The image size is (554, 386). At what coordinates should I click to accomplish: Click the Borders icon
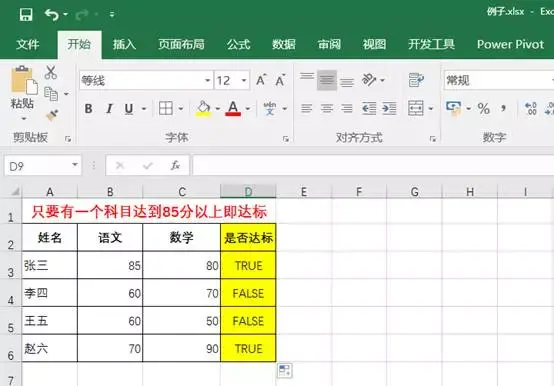[x=166, y=108]
